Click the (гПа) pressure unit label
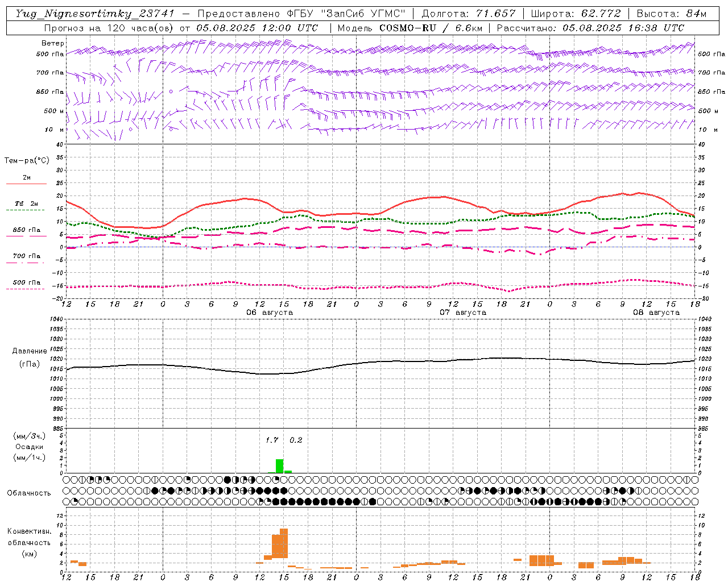The height and width of the screenshot is (582, 728). pyautogui.click(x=30, y=364)
